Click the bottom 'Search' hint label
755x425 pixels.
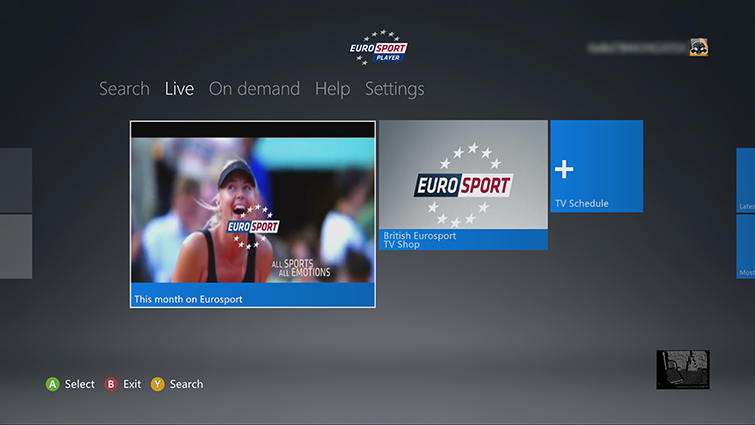coord(186,384)
